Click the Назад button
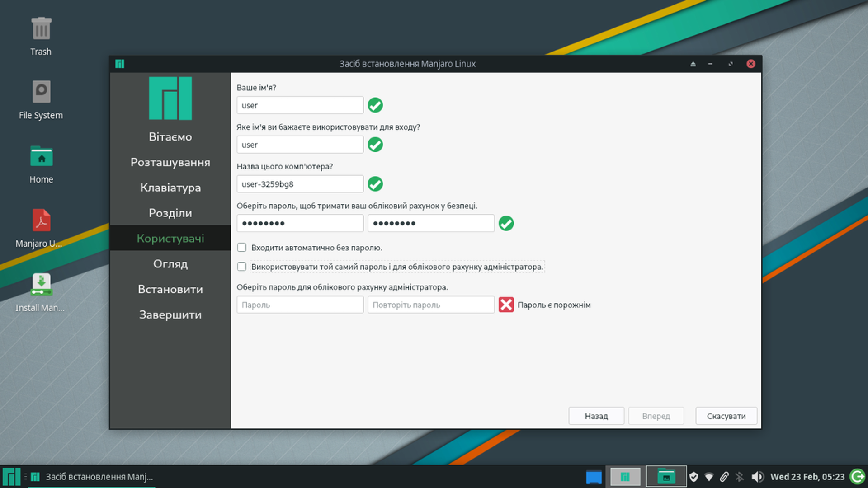Screen dimensions: 868x488 pyautogui.click(x=596, y=416)
